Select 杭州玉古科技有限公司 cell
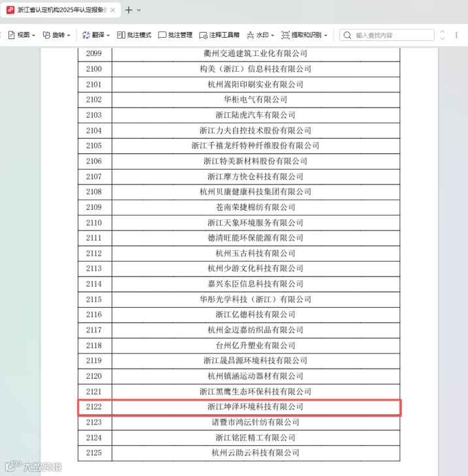The height and width of the screenshot is (476, 468). pos(256,254)
